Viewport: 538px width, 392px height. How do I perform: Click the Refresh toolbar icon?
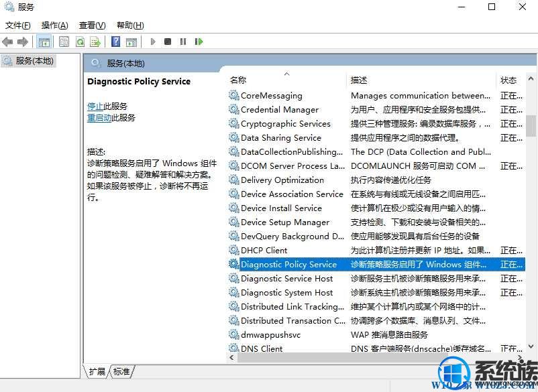pyautogui.click(x=80, y=42)
